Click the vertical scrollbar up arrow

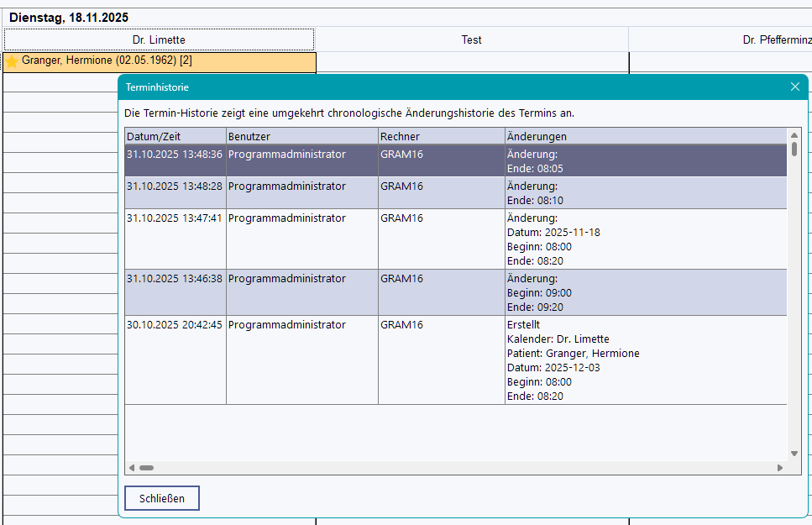coord(794,134)
